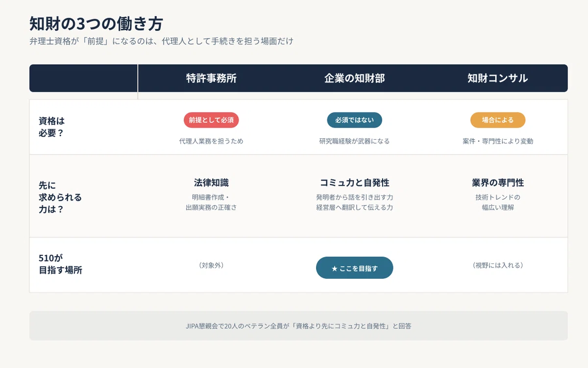Image resolution: width=588 pixels, height=368 pixels.
Task: Click the '（対象外）' cell
Action: pos(211,265)
